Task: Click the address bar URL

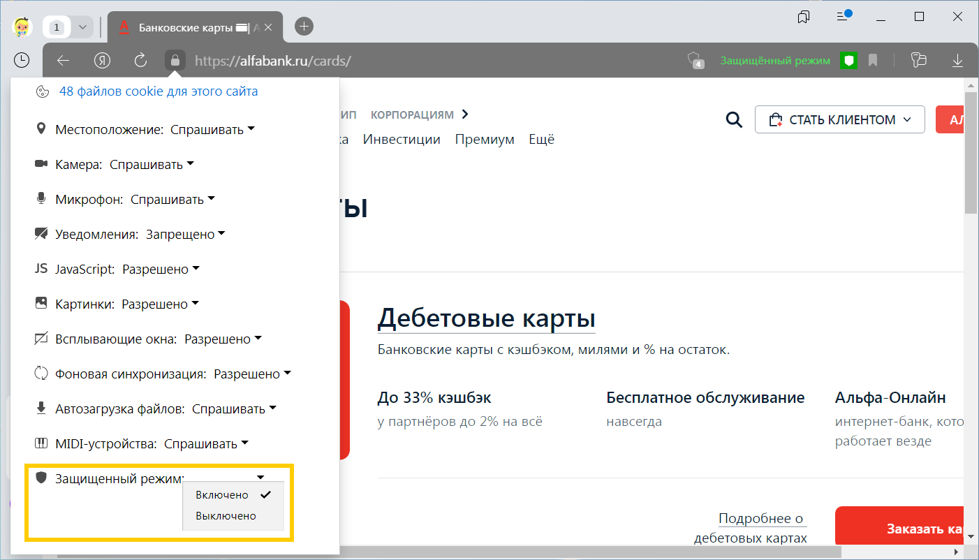Action: pyautogui.click(x=273, y=61)
